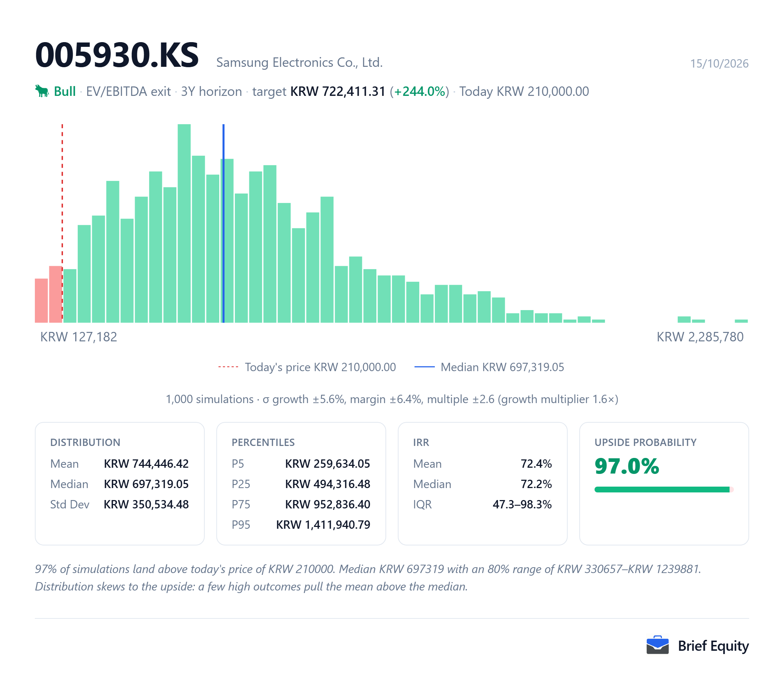Click the PERCENTILES card heading
The image size is (784, 674).
(x=263, y=442)
